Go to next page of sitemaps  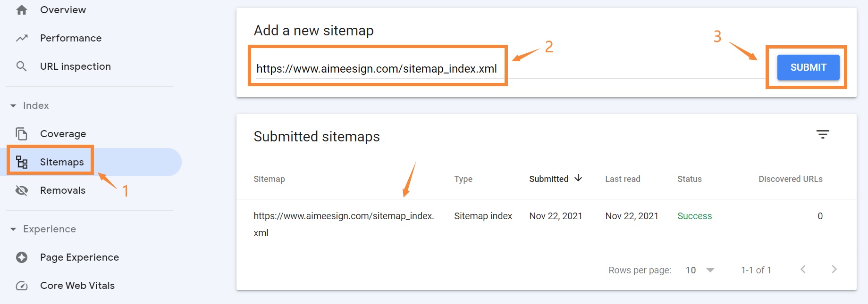pos(834,269)
